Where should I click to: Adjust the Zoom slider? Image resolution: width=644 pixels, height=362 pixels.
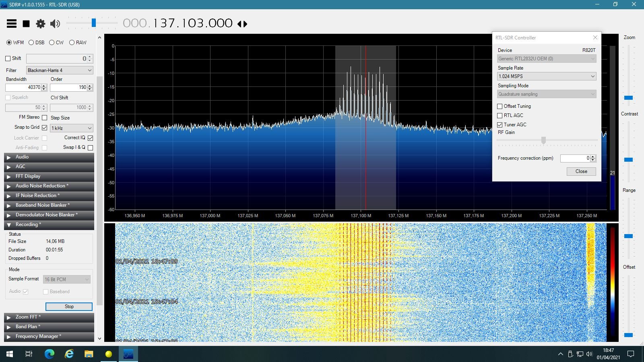point(628,98)
